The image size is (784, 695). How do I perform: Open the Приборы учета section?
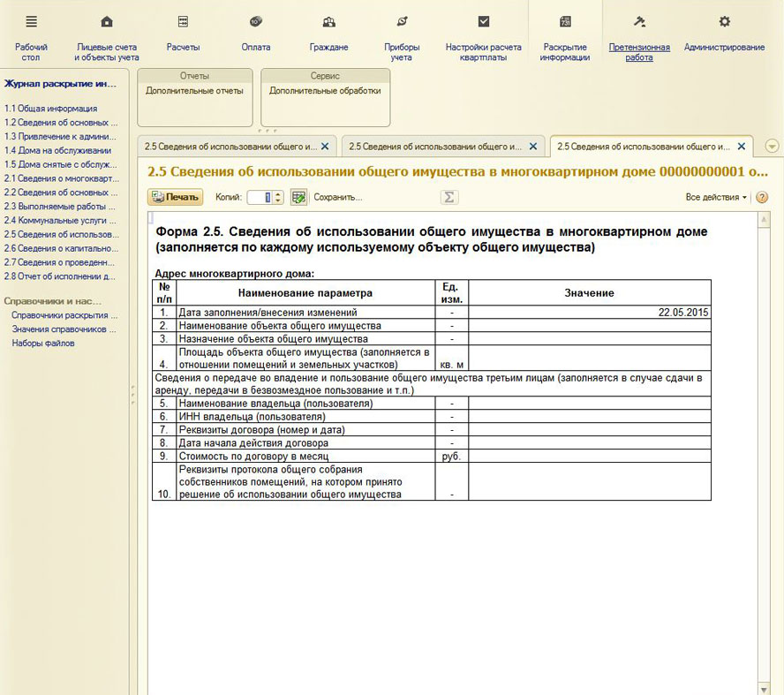pos(402,39)
